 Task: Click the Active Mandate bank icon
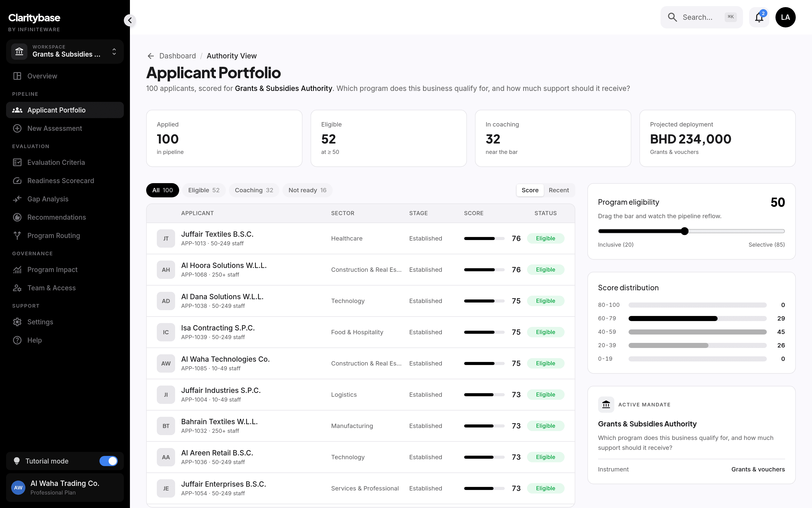tap(606, 405)
